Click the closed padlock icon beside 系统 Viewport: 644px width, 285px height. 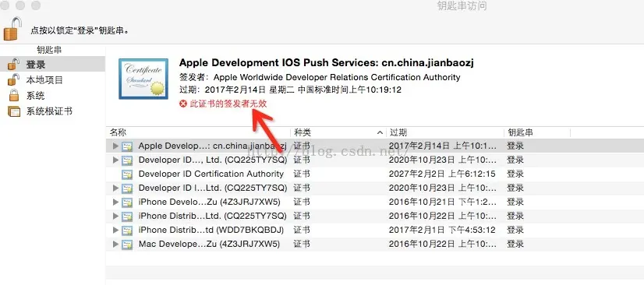pos(14,96)
